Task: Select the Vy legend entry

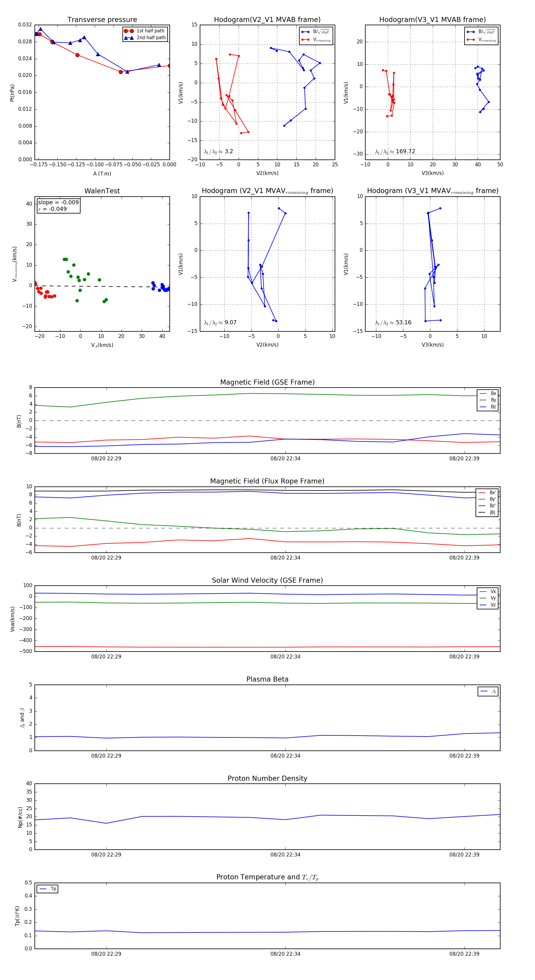Action: (x=488, y=598)
